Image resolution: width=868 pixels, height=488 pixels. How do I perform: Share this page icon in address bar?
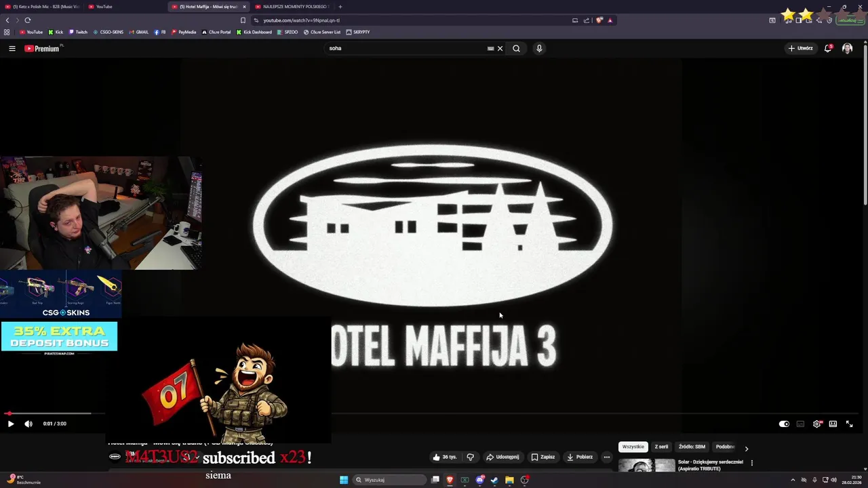[587, 20]
